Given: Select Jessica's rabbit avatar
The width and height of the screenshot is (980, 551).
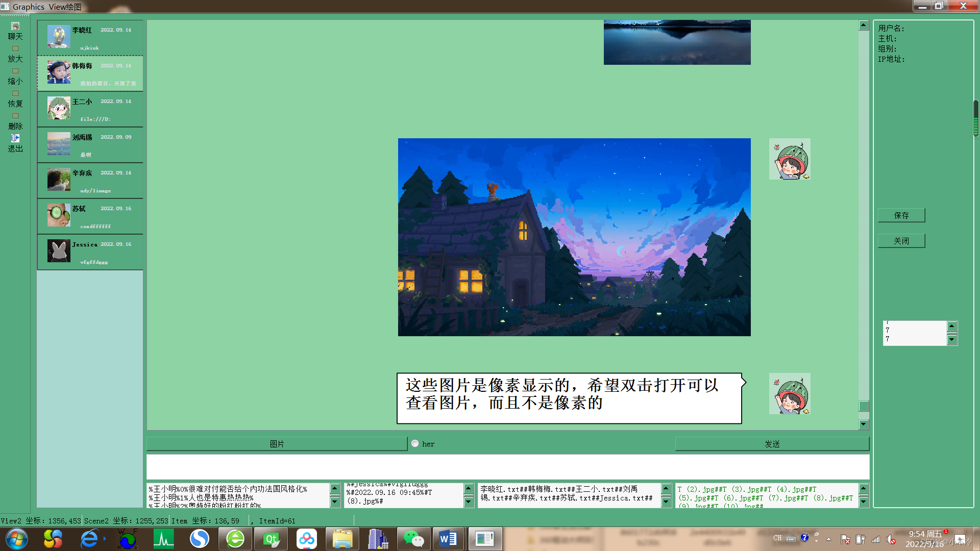Looking at the screenshot, I should 59,251.
